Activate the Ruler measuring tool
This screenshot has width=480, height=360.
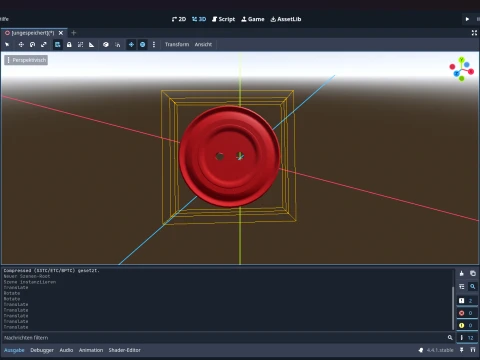[x=92, y=44]
